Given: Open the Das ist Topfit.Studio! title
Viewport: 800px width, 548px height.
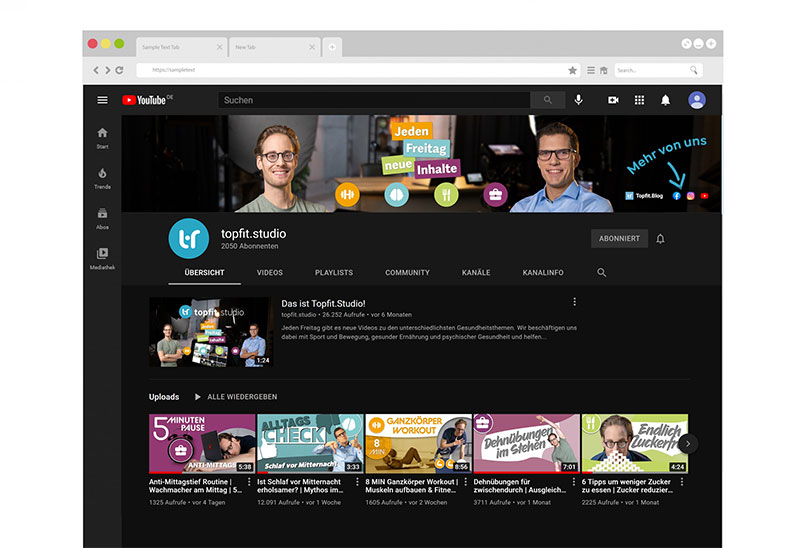Looking at the screenshot, I should point(323,303).
